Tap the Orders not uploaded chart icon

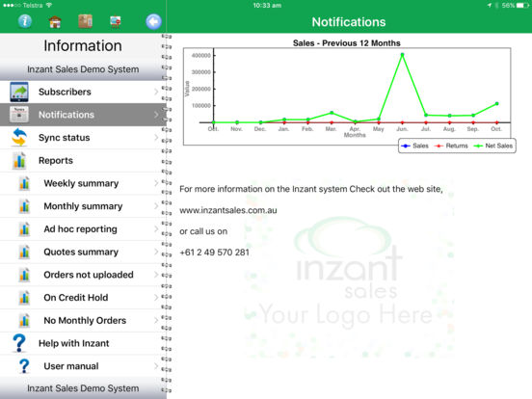point(24,275)
